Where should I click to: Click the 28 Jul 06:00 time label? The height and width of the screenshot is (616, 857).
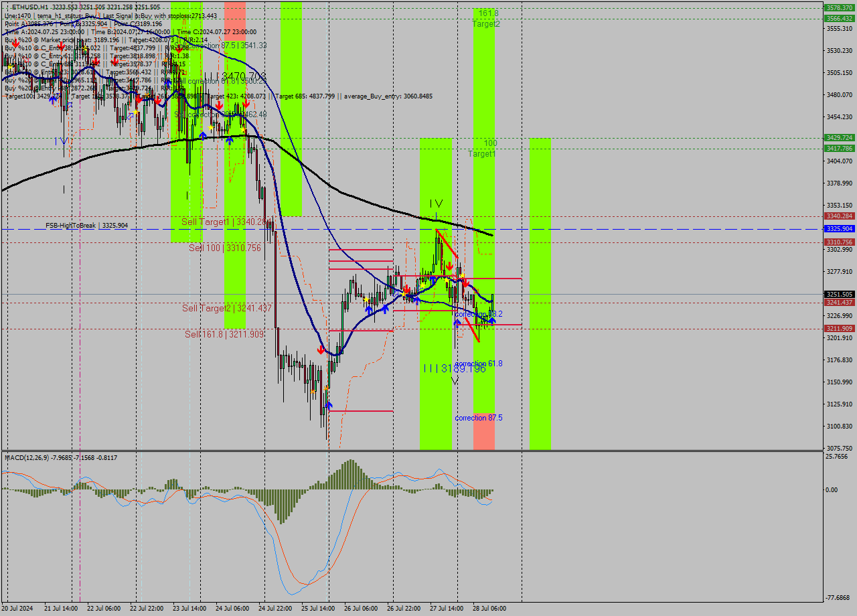[x=489, y=609]
